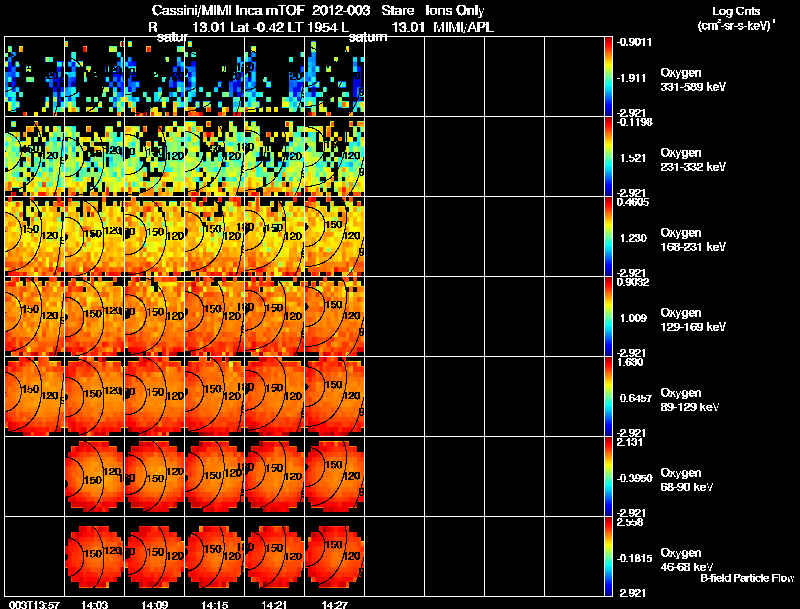Select the Oxygen 89-129 keV color scale bar
800x609 pixels.
[608, 396]
